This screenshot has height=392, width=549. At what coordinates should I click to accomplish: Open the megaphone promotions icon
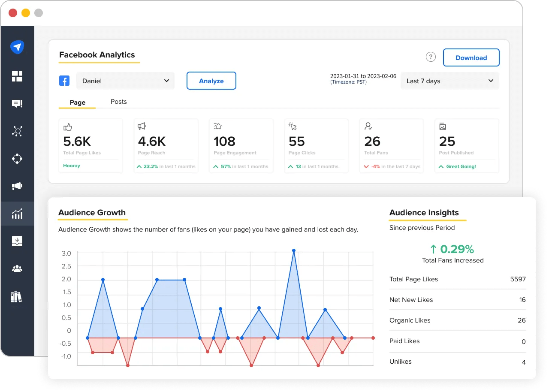17,186
